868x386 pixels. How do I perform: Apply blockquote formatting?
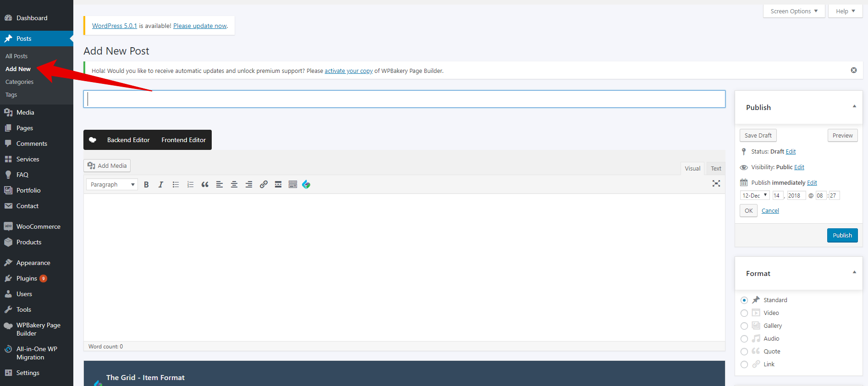pos(205,184)
